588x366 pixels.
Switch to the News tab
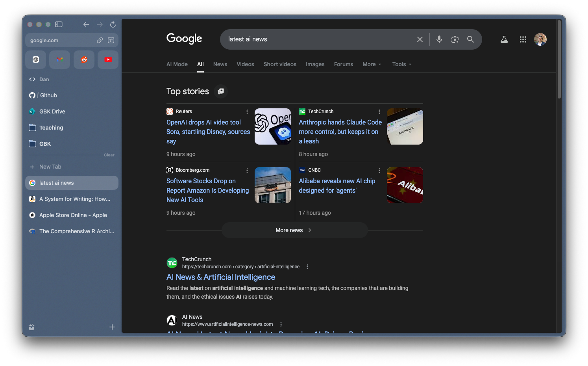(x=220, y=64)
